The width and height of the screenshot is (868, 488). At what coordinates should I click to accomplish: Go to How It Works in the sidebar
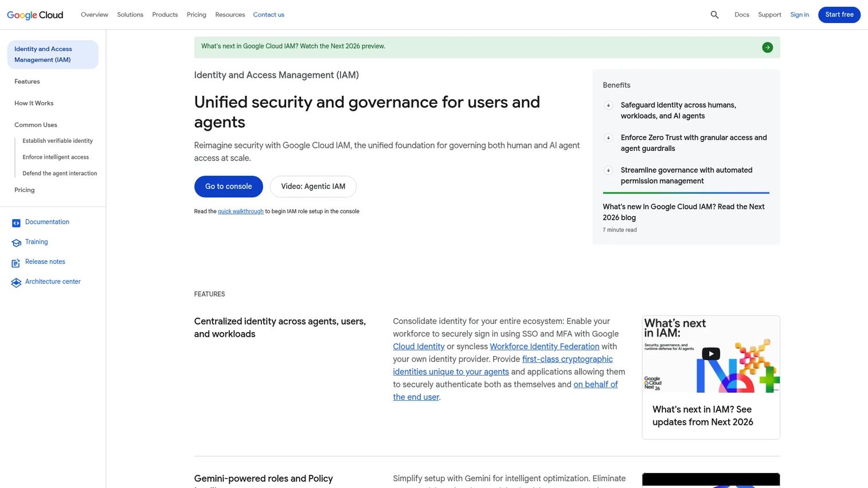click(34, 103)
